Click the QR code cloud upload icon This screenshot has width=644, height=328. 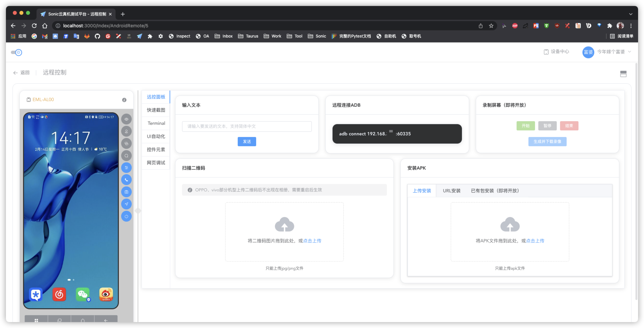pyautogui.click(x=284, y=224)
